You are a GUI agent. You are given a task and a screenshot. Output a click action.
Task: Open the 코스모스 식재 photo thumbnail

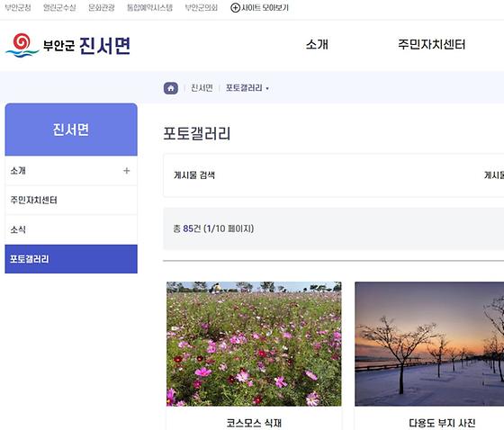point(254,344)
